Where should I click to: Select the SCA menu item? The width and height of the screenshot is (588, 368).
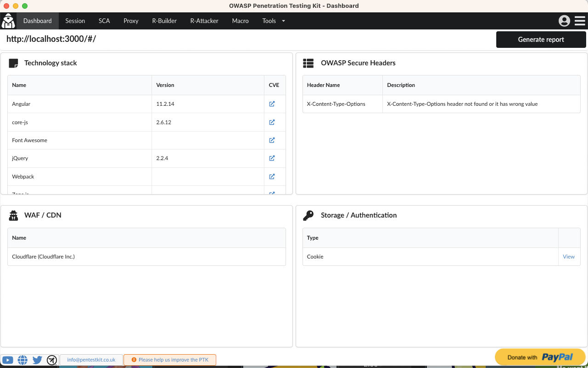point(104,21)
